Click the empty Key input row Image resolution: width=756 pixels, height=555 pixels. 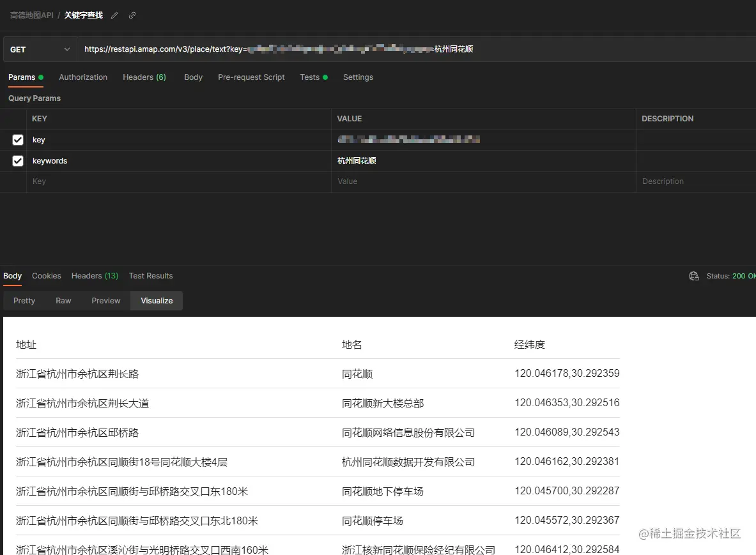click(178, 181)
